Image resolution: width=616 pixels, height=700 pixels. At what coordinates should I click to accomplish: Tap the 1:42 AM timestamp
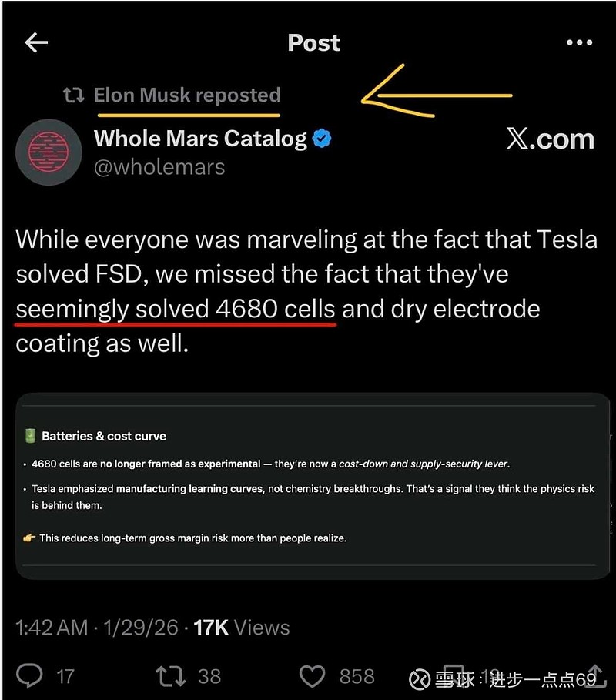(x=52, y=627)
